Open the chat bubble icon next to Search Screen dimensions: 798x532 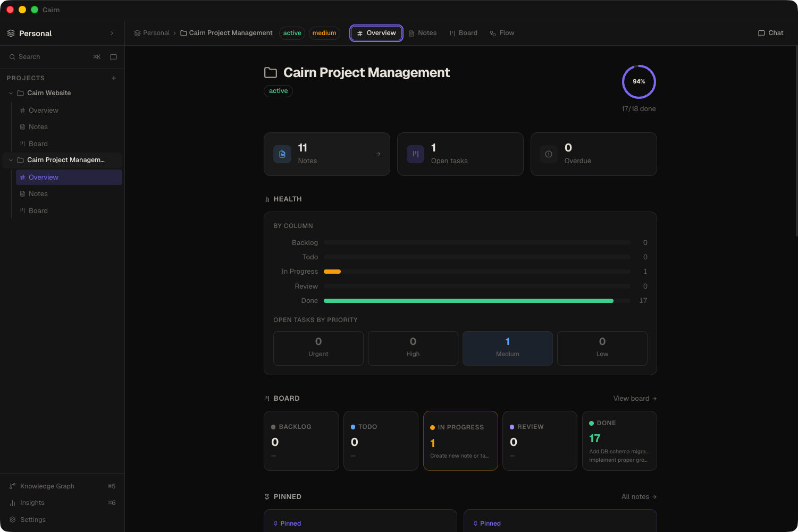[113, 57]
